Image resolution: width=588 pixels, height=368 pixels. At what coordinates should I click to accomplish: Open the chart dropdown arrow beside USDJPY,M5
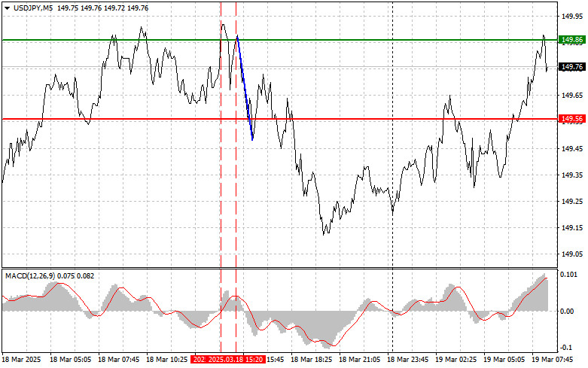(6, 8)
